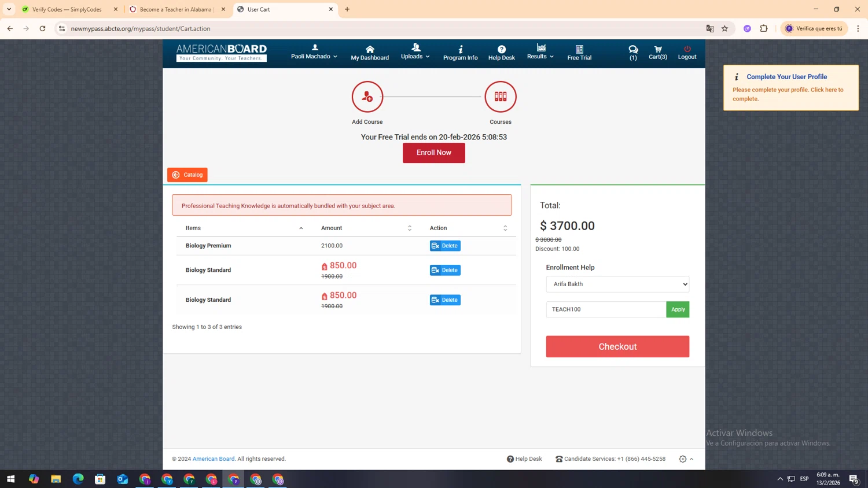Viewport: 868px width, 488px height.
Task: Open the tab search dropdown arrow
Action: (9, 9)
